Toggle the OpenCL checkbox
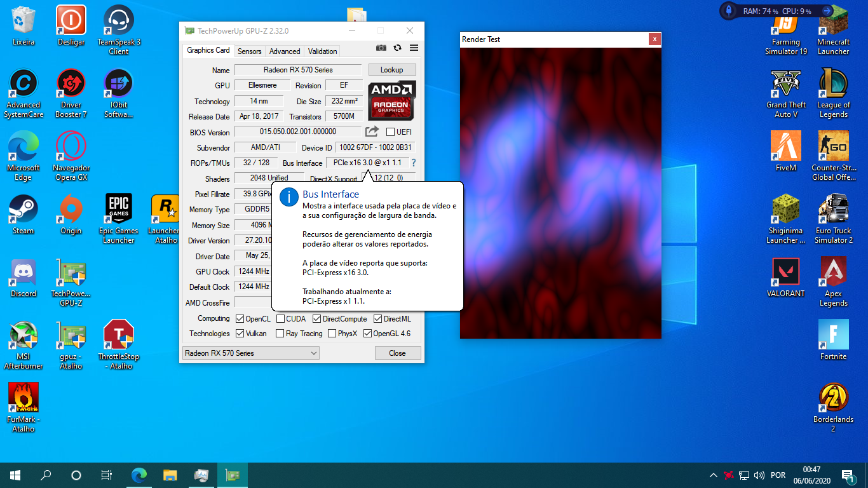The height and width of the screenshot is (488, 868). [x=240, y=319]
